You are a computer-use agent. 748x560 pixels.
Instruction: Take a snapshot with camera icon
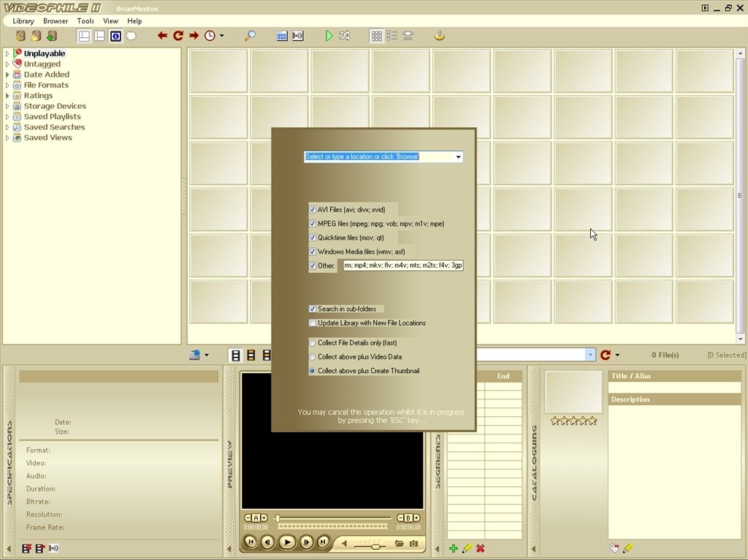click(x=413, y=543)
